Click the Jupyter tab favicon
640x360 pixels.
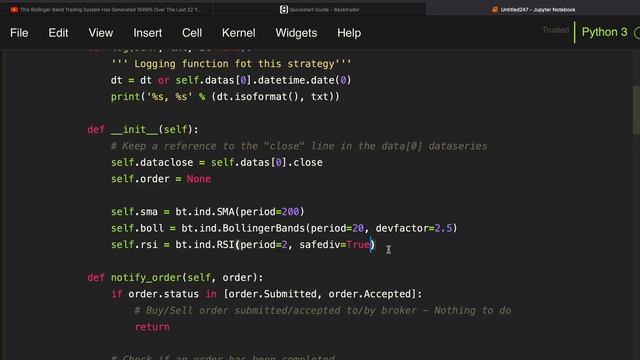click(495, 9)
